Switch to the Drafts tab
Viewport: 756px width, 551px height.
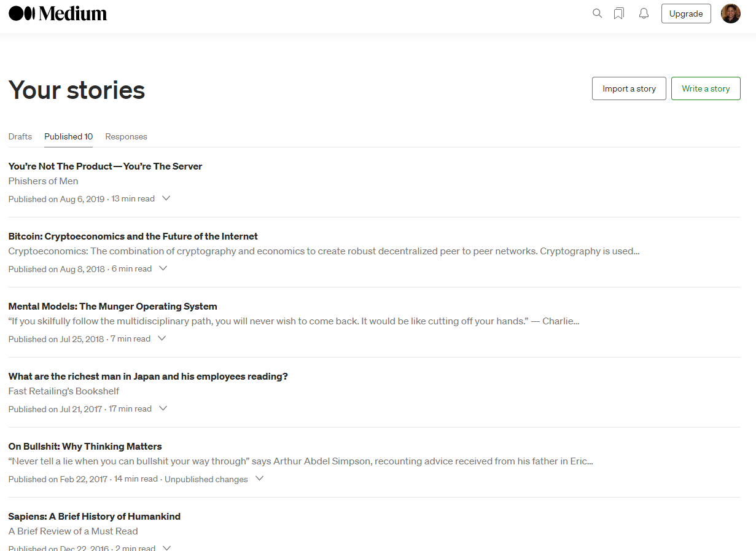[20, 136]
